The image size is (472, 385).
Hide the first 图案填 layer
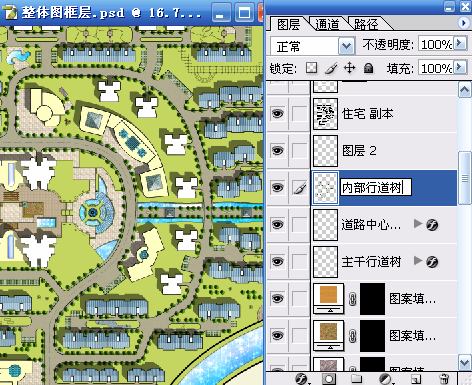[277, 299]
